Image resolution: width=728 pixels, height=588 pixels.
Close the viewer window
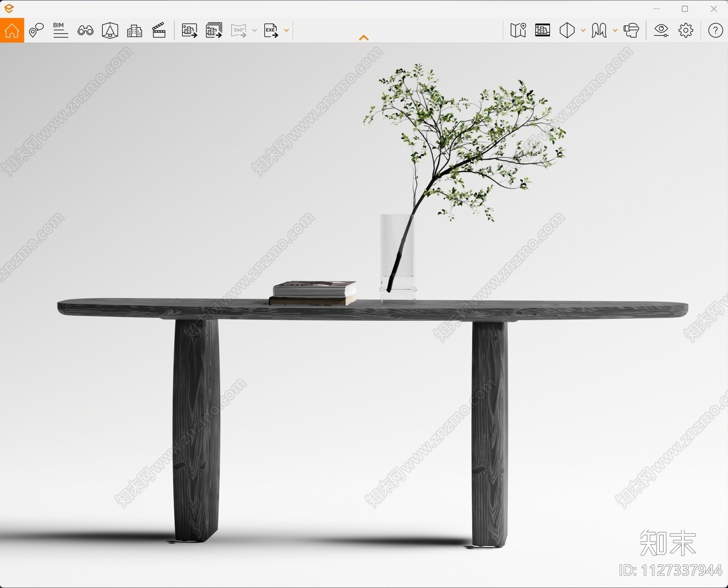coord(713,9)
